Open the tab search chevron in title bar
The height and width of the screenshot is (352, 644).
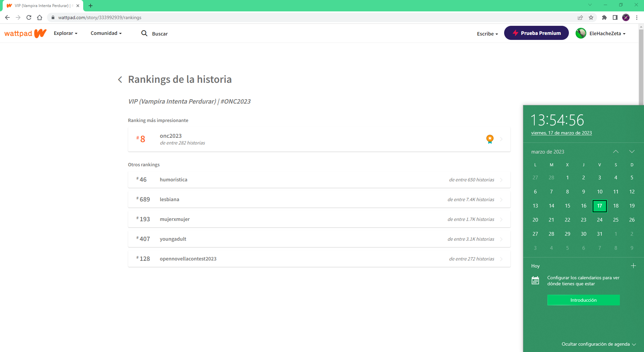[590, 5]
